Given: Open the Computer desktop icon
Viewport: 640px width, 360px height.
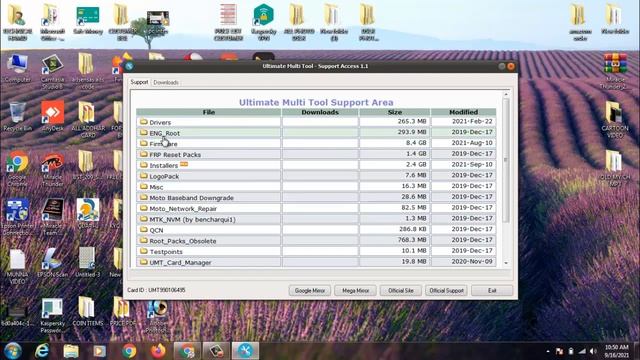Looking at the screenshot, I should tap(17, 69).
